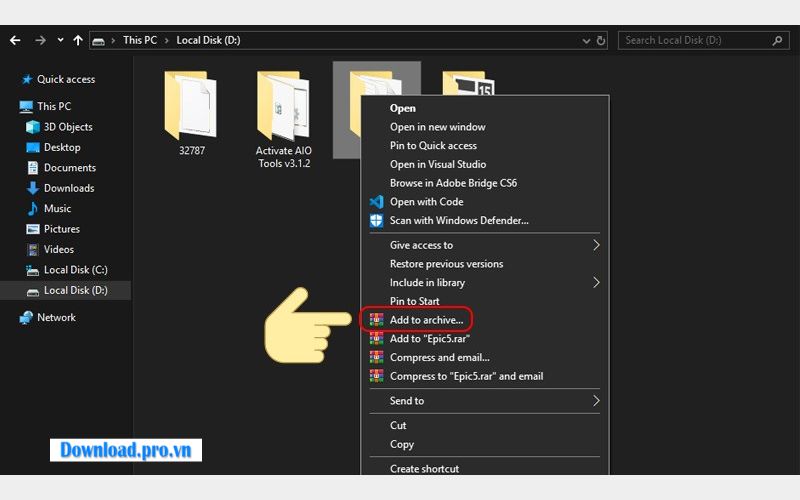Choose Compress and email...
This screenshot has width=800, height=500.
click(440, 357)
